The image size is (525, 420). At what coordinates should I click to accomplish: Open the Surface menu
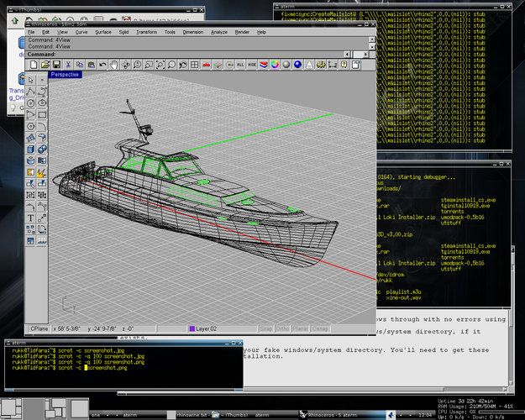pos(103,32)
